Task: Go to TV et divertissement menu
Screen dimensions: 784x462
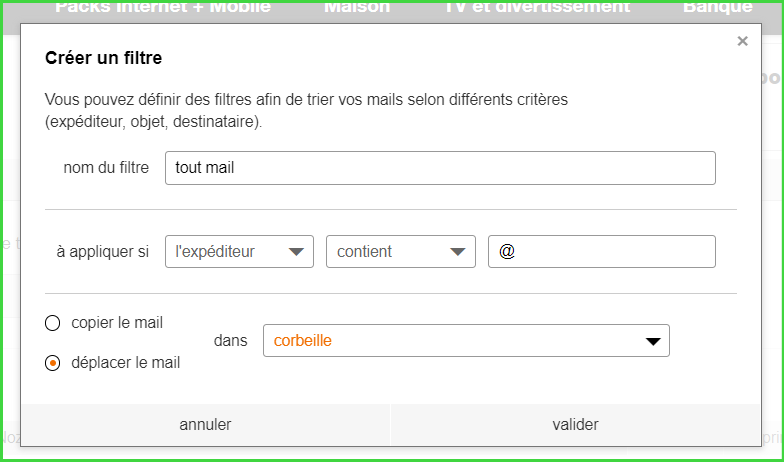Action: [537, 7]
